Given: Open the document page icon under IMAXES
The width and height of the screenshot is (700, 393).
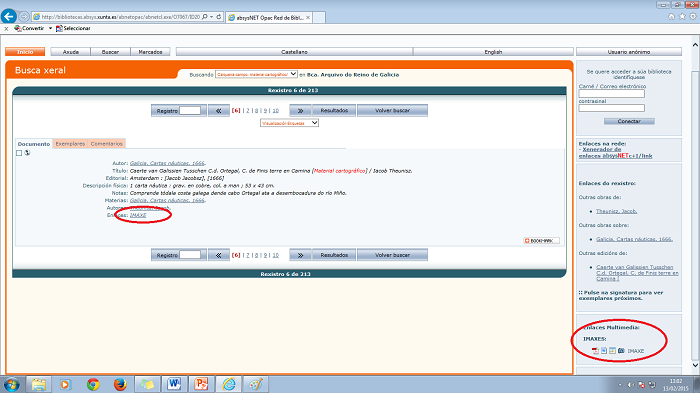Looking at the screenshot, I should point(604,351).
